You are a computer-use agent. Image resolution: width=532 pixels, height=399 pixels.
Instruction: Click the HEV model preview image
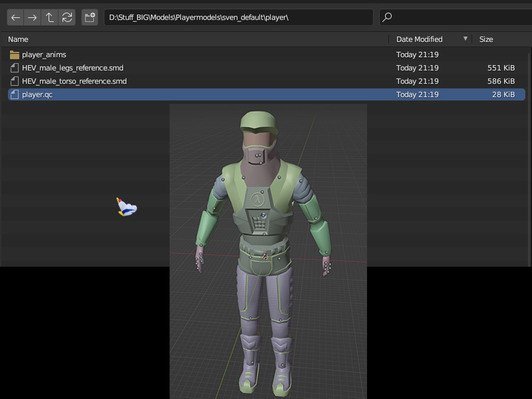click(268, 251)
